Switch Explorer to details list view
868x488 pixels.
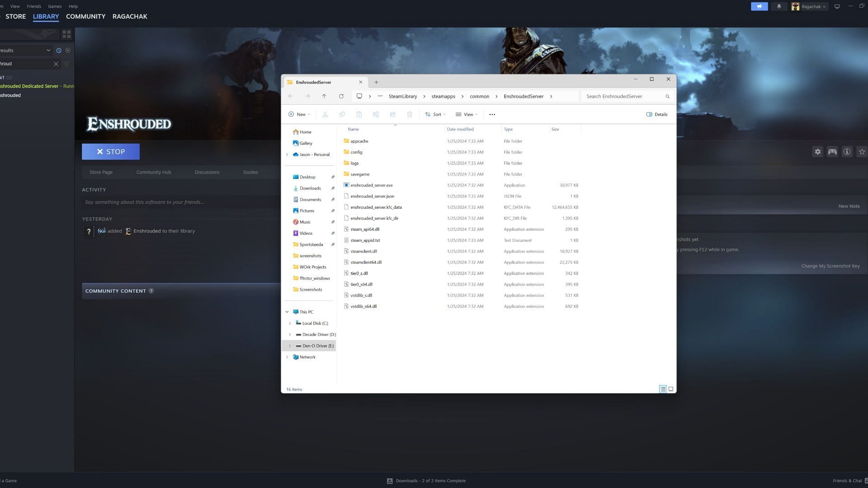coord(663,389)
